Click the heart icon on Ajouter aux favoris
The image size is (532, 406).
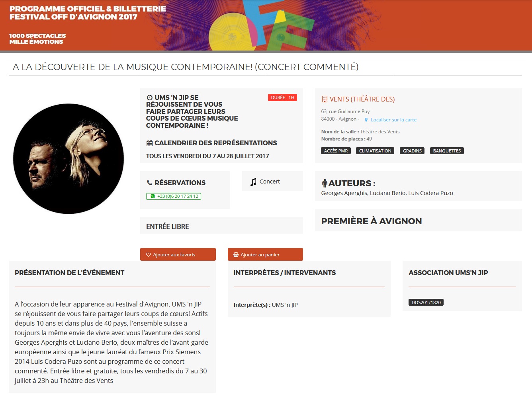pyautogui.click(x=149, y=255)
